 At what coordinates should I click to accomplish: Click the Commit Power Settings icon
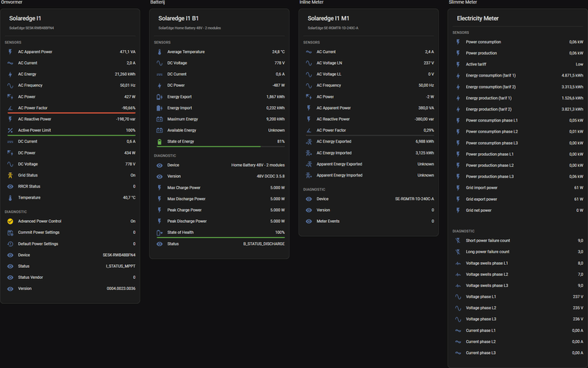[x=10, y=232]
